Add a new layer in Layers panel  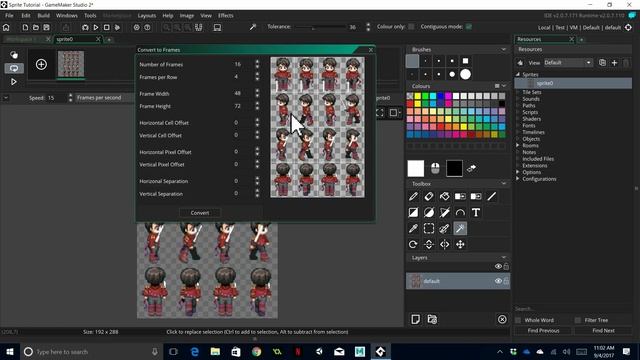pos(416,319)
